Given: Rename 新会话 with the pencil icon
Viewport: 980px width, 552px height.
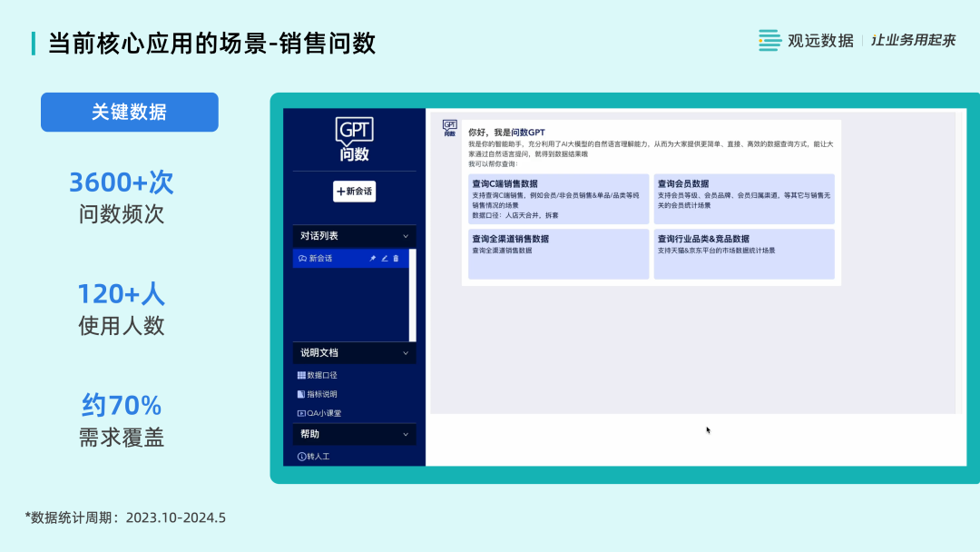Looking at the screenshot, I should (384, 259).
